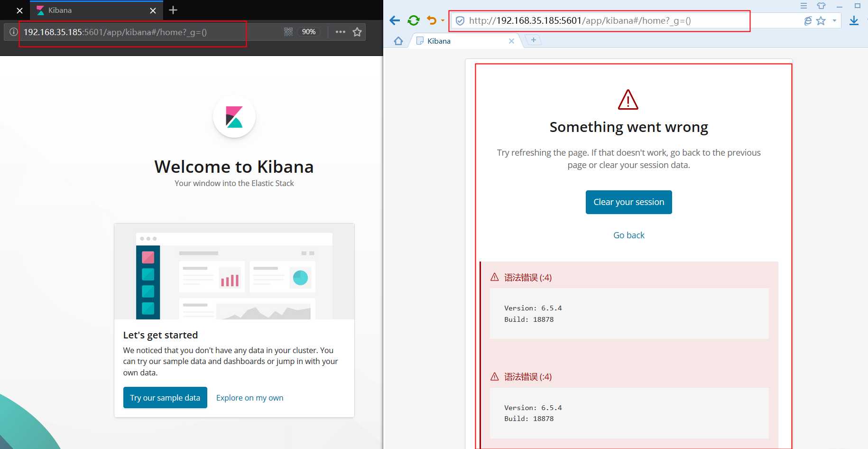Click the first 语法错误 (:4) error heading
The width and height of the screenshot is (868, 449).
pyautogui.click(x=528, y=278)
